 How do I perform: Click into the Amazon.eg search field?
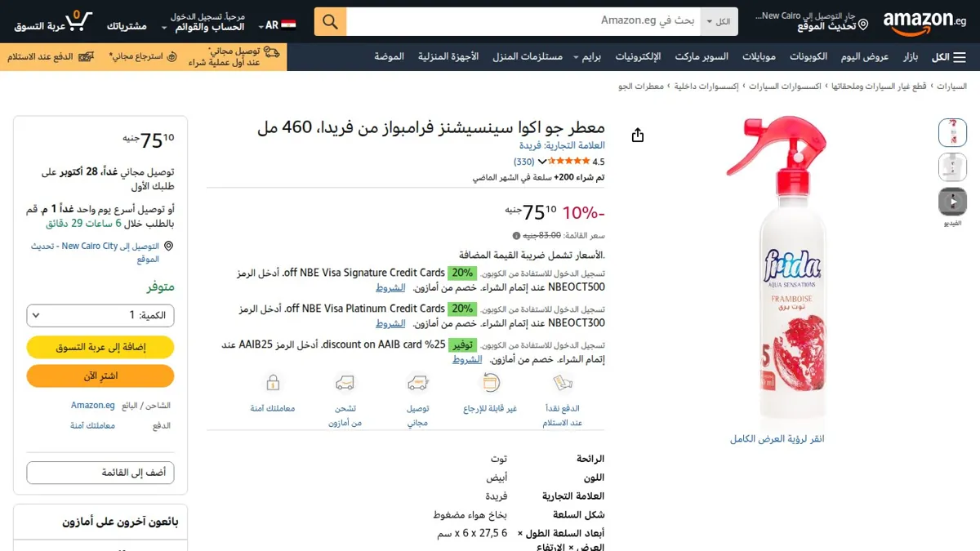(523, 21)
